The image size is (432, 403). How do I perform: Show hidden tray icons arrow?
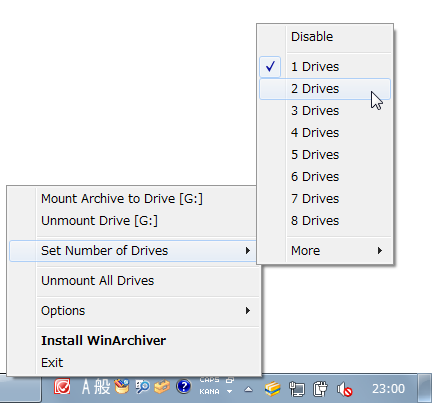pos(248,389)
